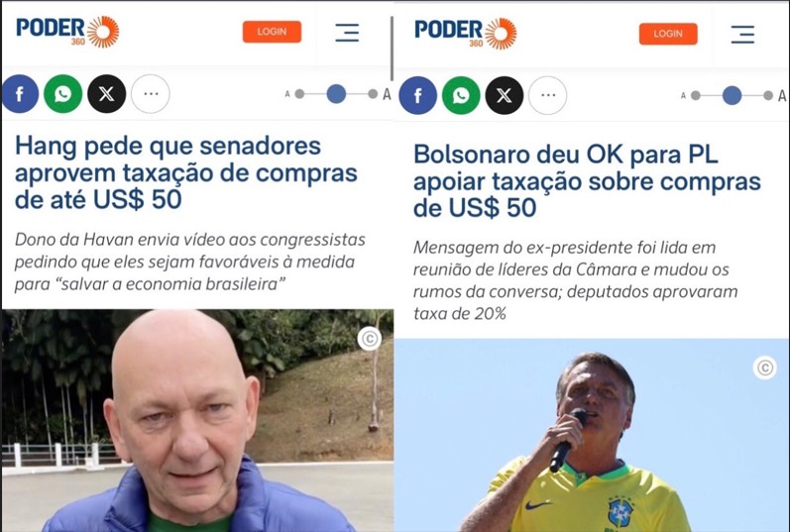790x532 pixels.
Task: Click the copyright icon on the Bolsonaro photo
Action: 765,368
